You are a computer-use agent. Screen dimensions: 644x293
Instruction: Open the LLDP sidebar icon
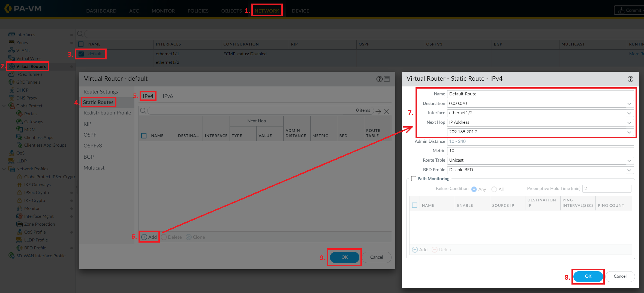(x=11, y=161)
